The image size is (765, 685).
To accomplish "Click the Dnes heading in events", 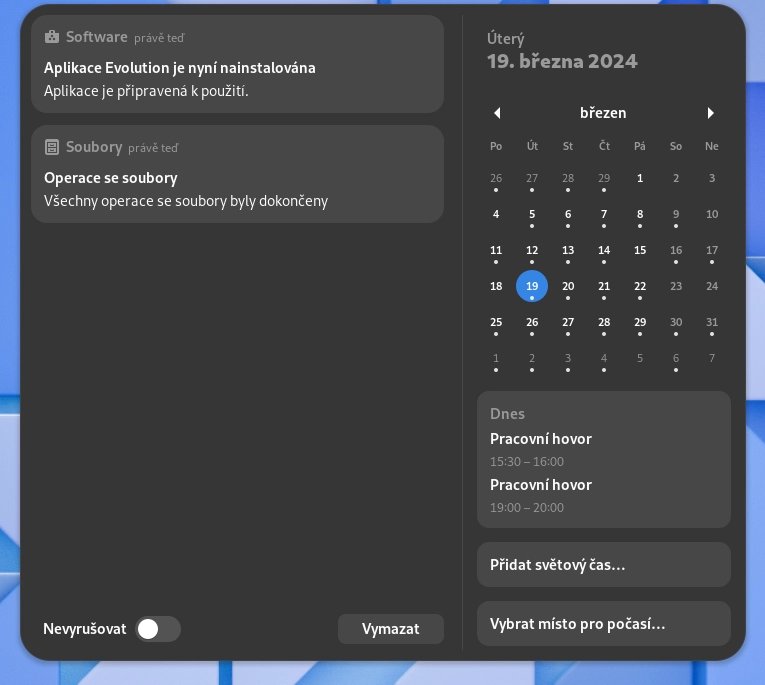I will coord(507,414).
